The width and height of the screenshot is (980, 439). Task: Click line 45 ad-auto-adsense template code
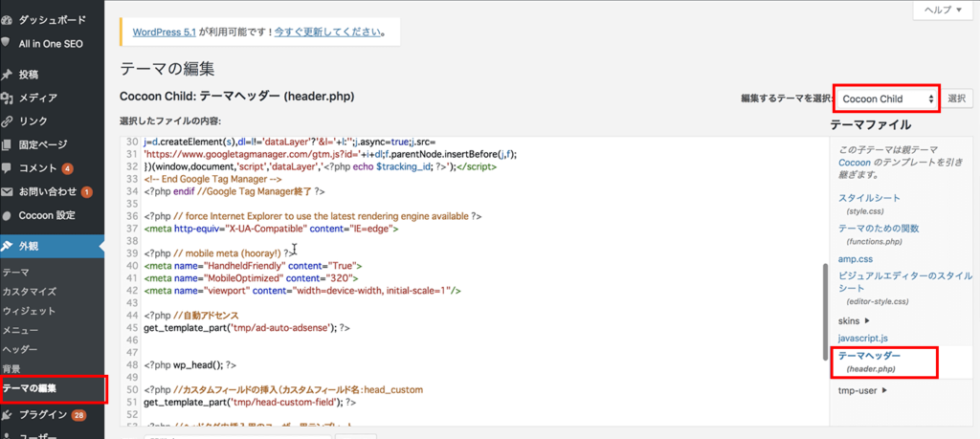(246, 327)
